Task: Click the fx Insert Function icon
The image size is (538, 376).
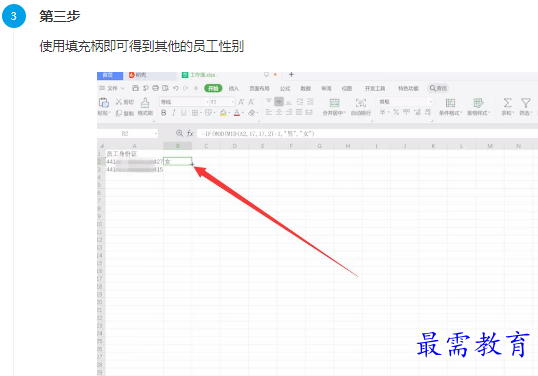Action: tap(190, 133)
